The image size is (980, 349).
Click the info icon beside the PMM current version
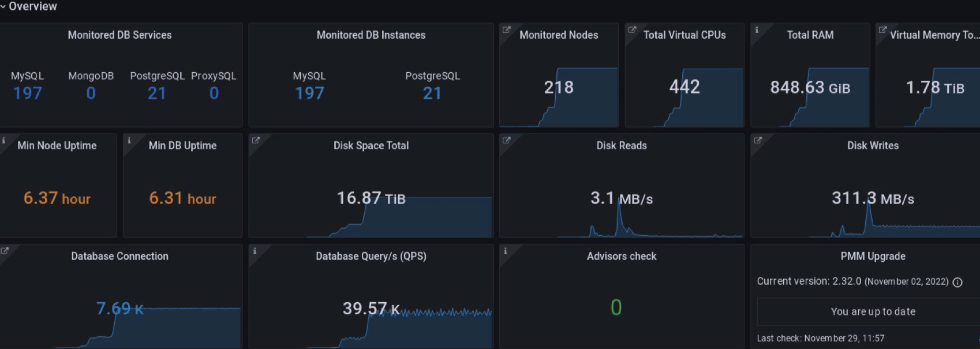pos(957,282)
